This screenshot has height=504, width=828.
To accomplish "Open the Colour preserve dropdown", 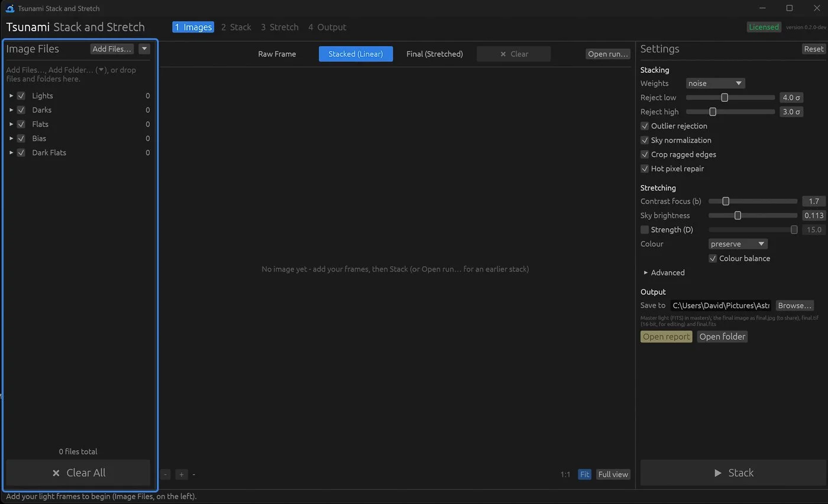I will [738, 244].
